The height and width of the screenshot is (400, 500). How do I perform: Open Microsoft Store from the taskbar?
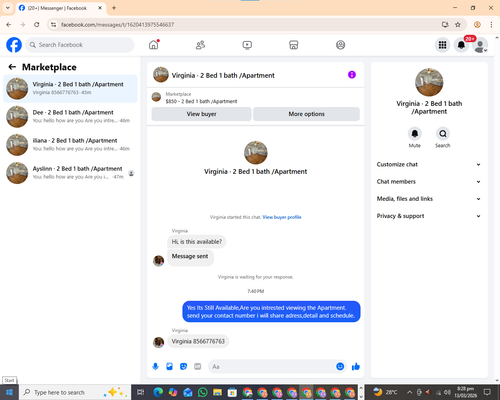tap(232, 392)
